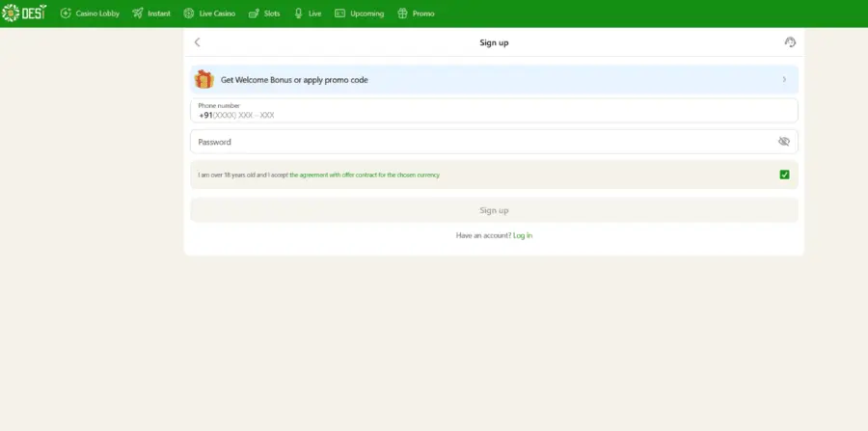Click the 'Sign up' page title text
The width and height of the screenshot is (868, 431).
pyautogui.click(x=494, y=42)
